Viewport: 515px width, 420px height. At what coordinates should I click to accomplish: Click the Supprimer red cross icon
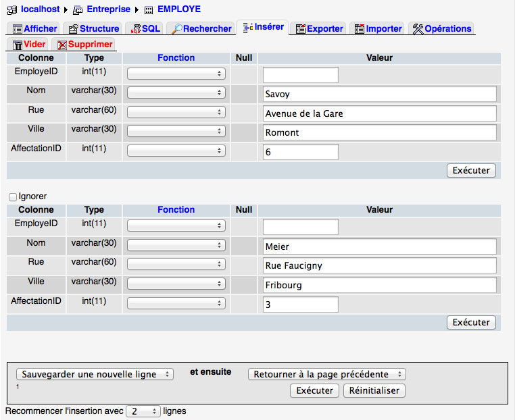tap(62, 45)
